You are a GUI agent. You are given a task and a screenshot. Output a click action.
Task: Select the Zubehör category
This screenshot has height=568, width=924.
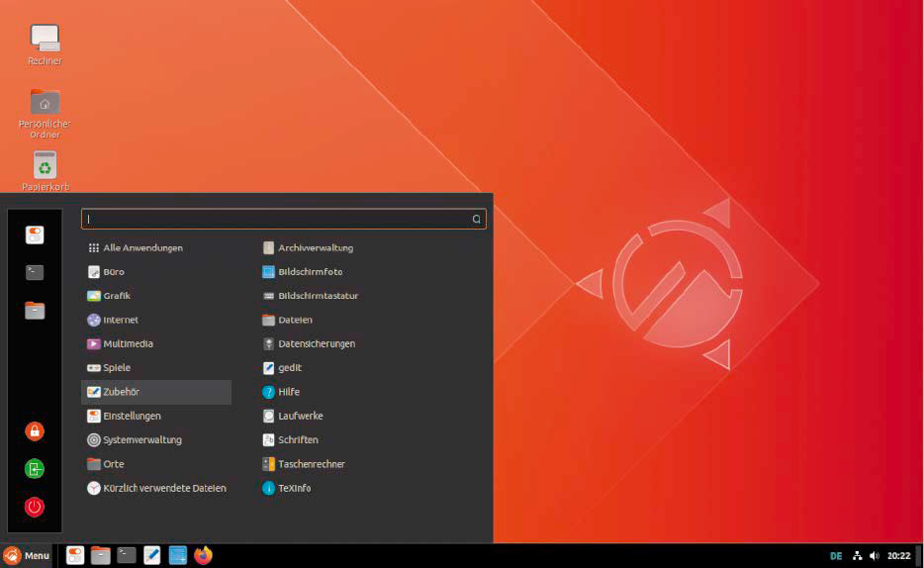(x=156, y=392)
